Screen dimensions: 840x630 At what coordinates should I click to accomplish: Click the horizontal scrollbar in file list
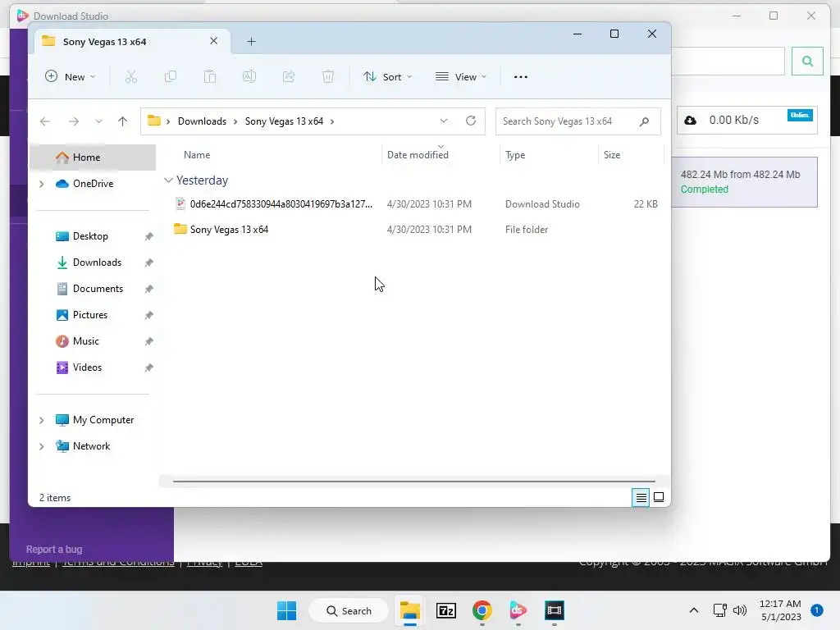(x=413, y=481)
